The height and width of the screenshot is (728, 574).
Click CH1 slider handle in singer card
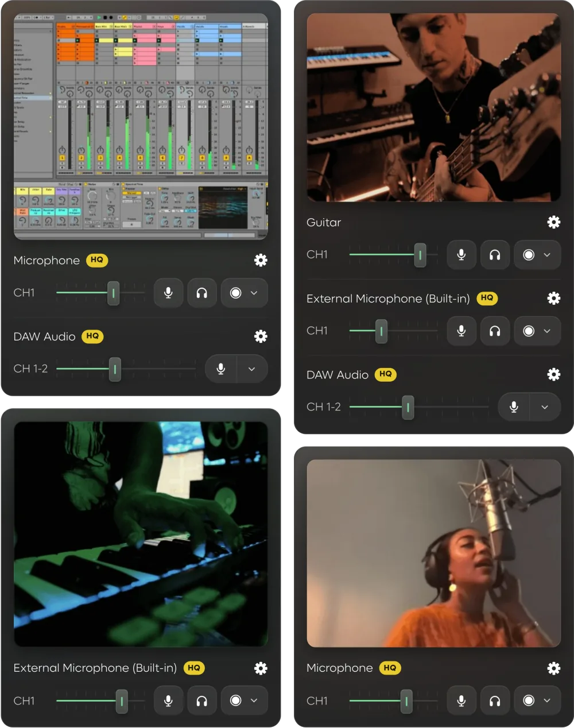click(406, 700)
